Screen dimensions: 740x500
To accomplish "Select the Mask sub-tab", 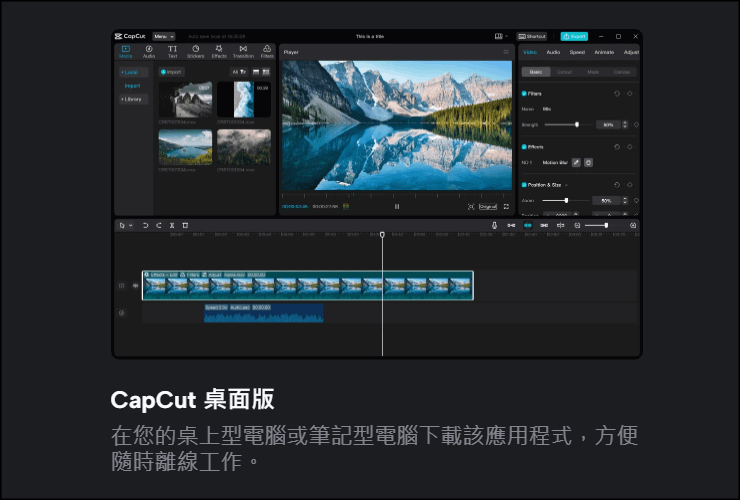I will tap(593, 72).
